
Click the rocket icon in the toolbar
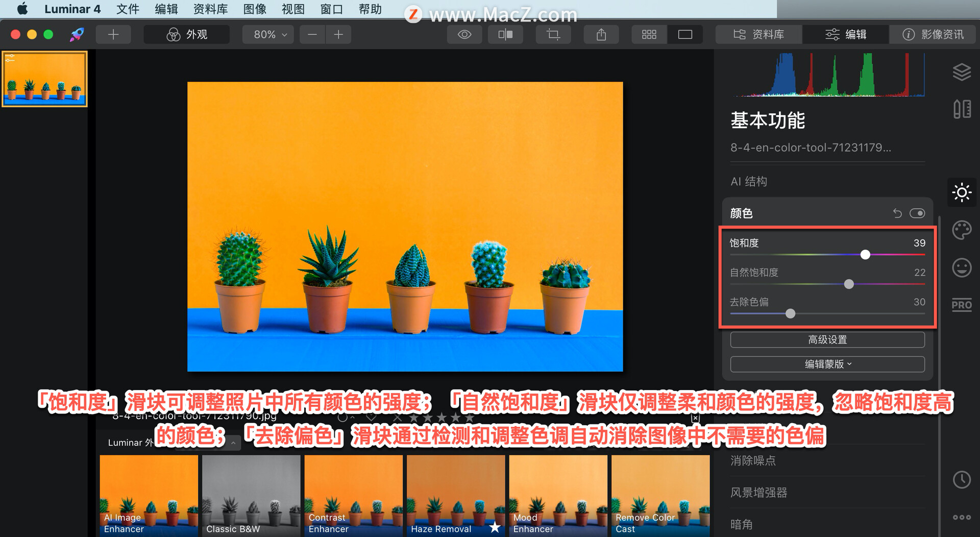click(77, 34)
